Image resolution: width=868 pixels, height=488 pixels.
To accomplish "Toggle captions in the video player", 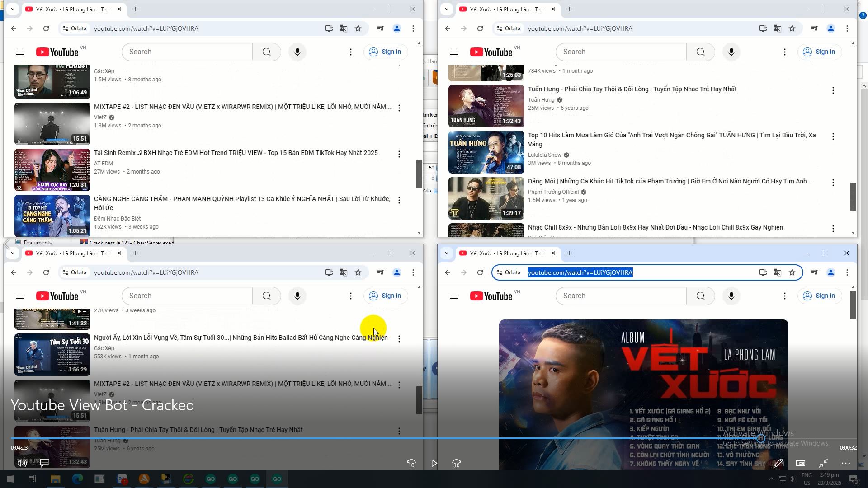I will point(45,463).
